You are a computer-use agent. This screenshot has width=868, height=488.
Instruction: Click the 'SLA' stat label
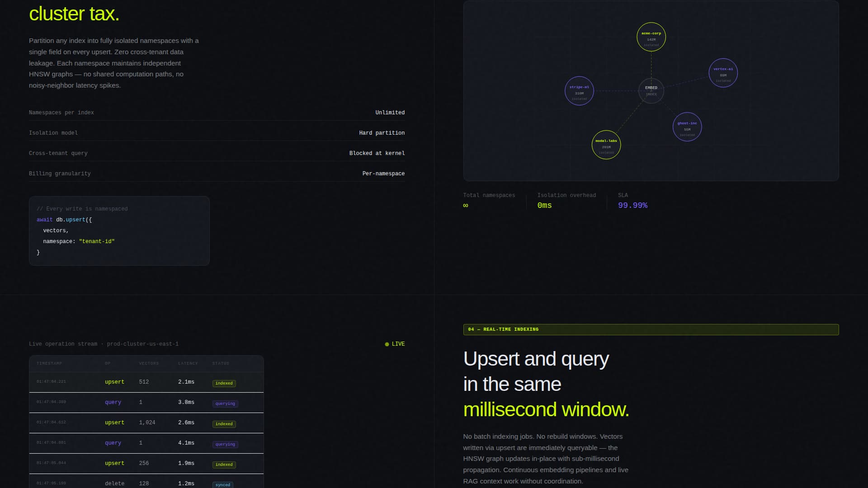(623, 195)
